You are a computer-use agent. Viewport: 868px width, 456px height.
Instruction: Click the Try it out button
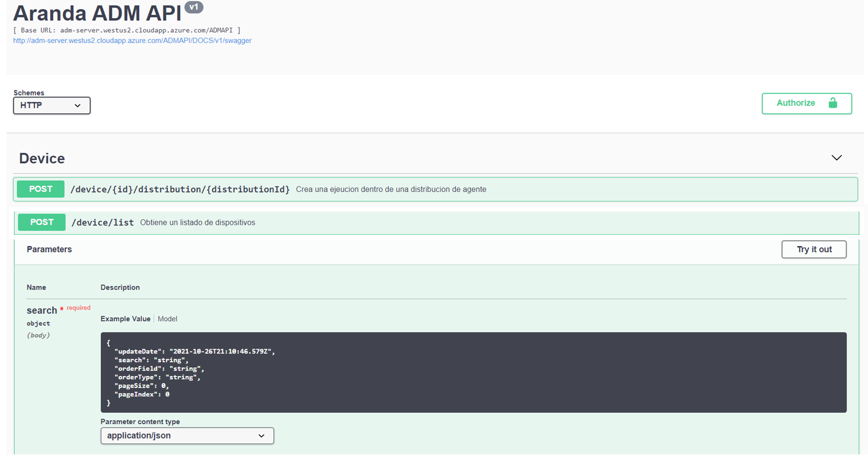(814, 249)
